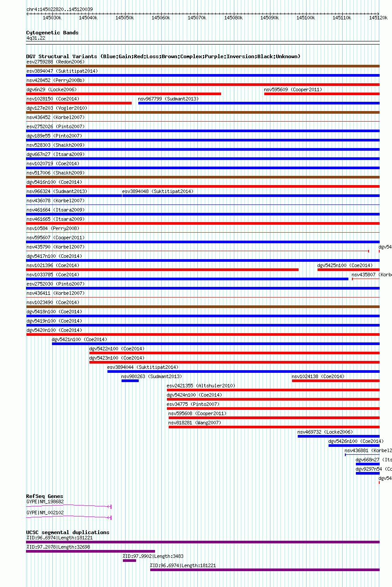392x587 pixels.
Task: Select the nsv1021396 (Coe2014) variant label
Action: pyautogui.click(x=53, y=265)
